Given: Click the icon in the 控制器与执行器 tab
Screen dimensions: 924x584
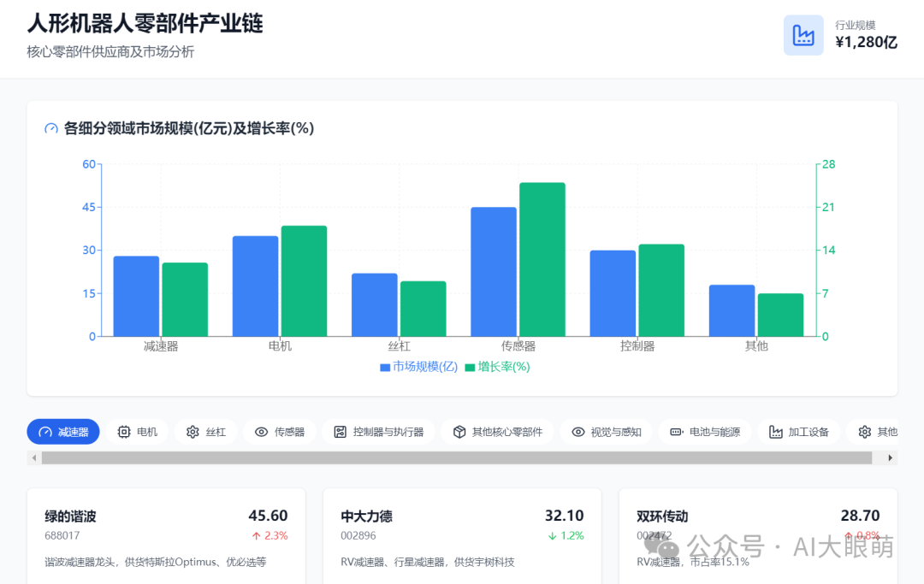Looking at the screenshot, I should [x=340, y=432].
